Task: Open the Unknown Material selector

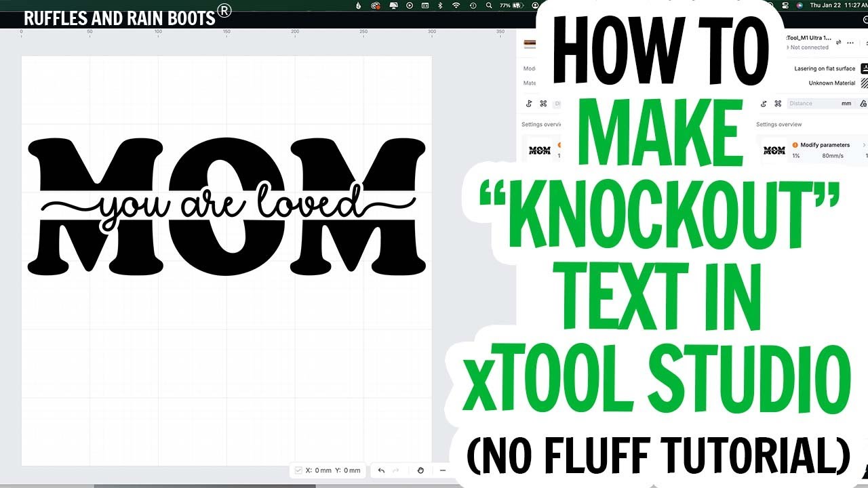Action: pos(832,83)
